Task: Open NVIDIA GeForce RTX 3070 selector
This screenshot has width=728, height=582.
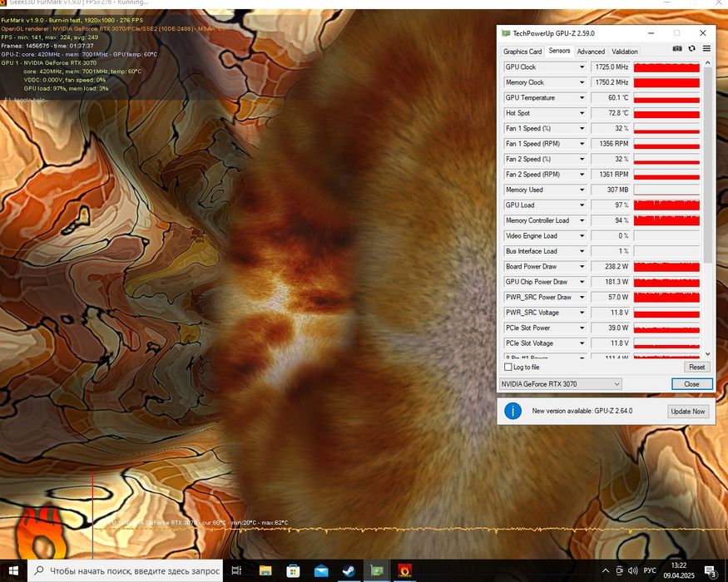Action: (x=561, y=384)
